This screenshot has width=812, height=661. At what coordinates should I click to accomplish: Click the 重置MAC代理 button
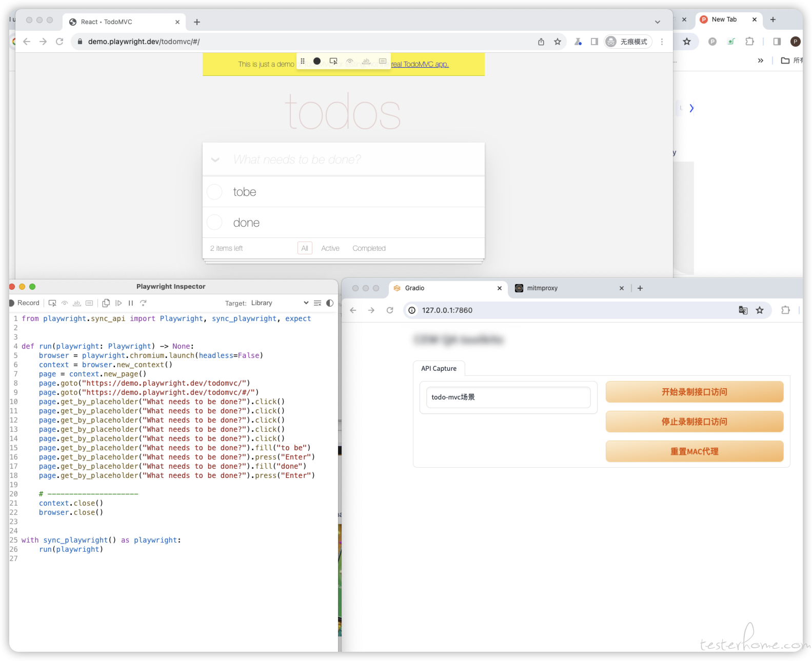coord(695,452)
